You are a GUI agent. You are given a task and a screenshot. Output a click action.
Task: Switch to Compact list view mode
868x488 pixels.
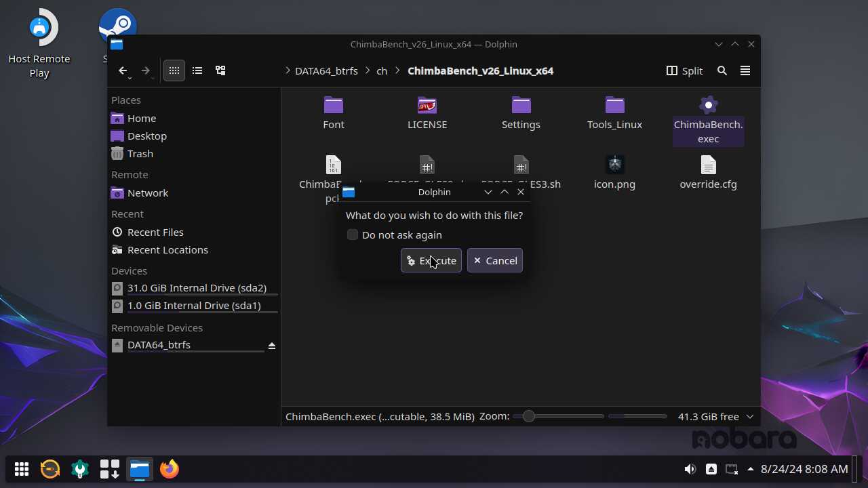pyautogui.click(x=197, y=70)
